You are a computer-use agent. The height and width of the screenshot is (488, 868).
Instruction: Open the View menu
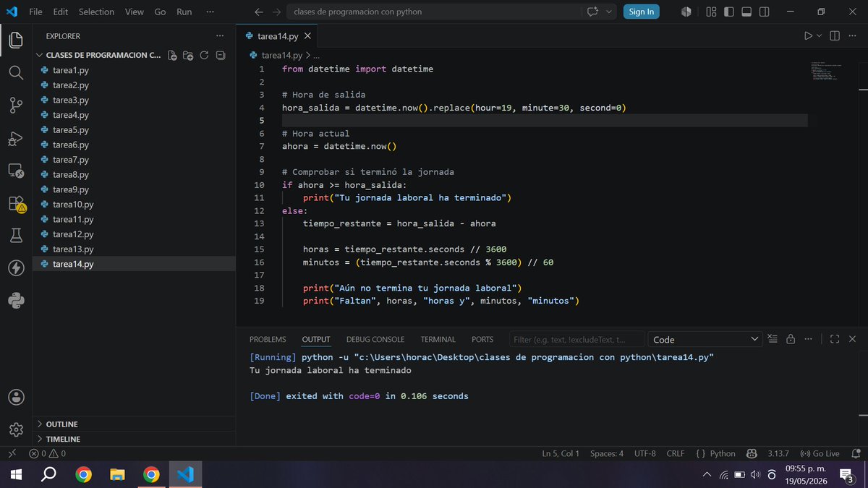tap(134, 12)
